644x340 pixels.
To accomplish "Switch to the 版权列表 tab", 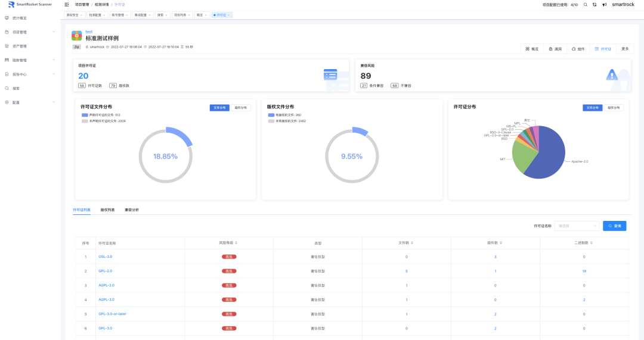I will [x=107, y=210].
